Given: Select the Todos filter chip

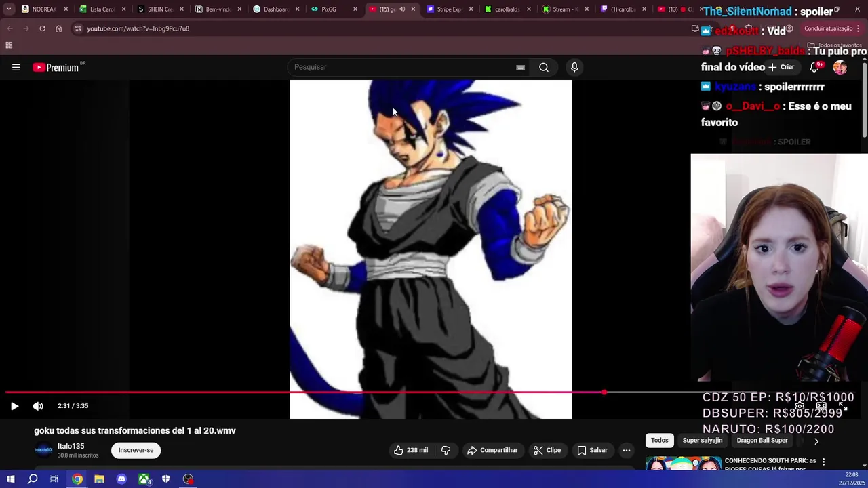Looking at the screenshot, I should [660, 441].
